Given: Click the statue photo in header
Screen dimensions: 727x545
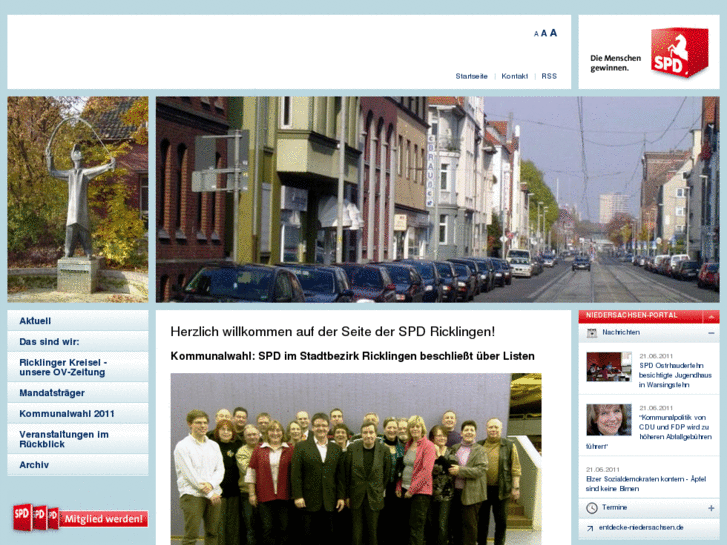Looking at the screenshot, I should pos(78,199).
